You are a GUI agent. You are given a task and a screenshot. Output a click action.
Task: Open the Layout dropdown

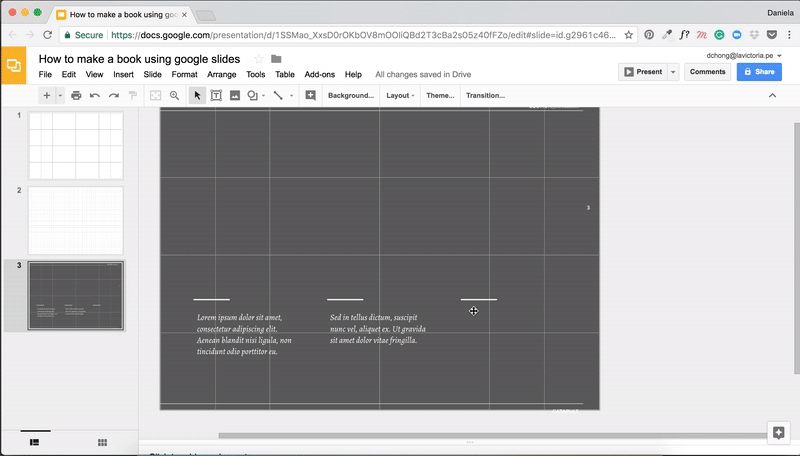[400, 95]
